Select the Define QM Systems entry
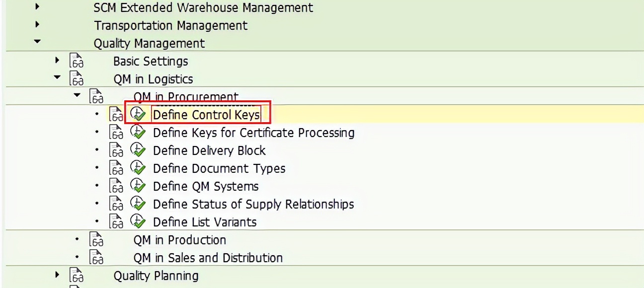 point(206,186)
